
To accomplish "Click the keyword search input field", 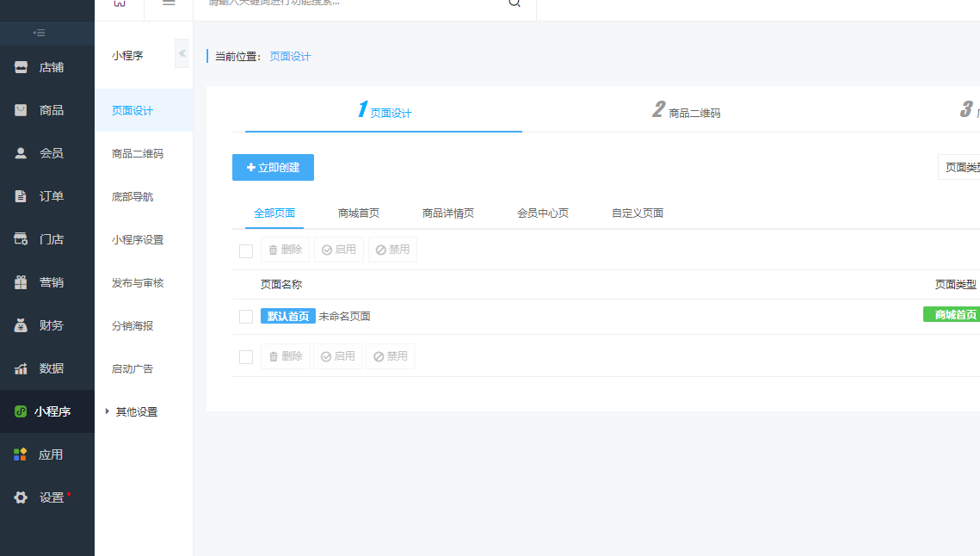I will coord(353,3).
